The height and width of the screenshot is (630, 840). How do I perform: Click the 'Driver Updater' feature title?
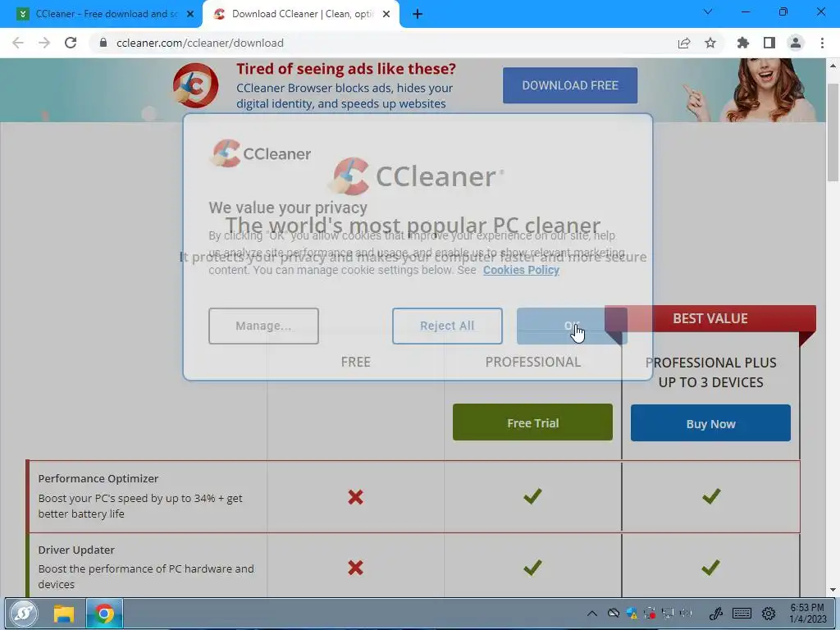tap(76, 550)
